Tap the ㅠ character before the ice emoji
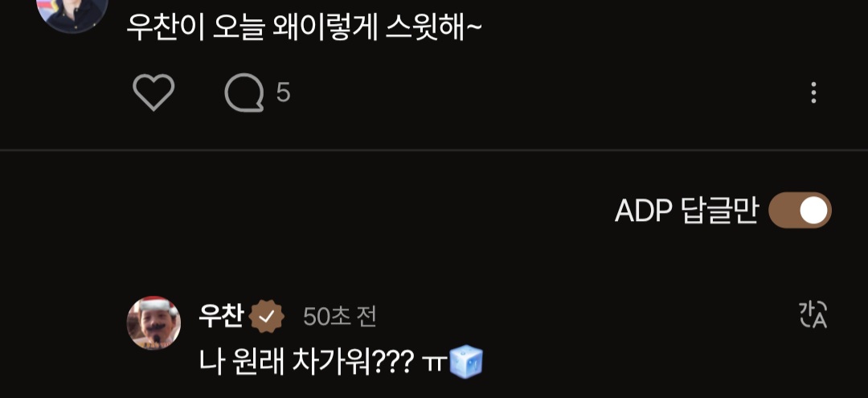The width and height of the screenshot is (868, 398). coord(435,363)
